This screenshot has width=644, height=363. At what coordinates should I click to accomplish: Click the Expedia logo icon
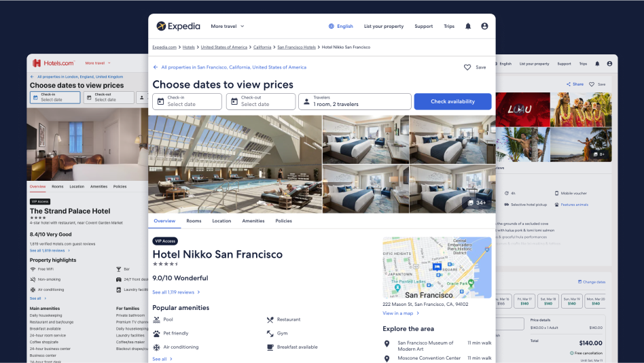161,26
